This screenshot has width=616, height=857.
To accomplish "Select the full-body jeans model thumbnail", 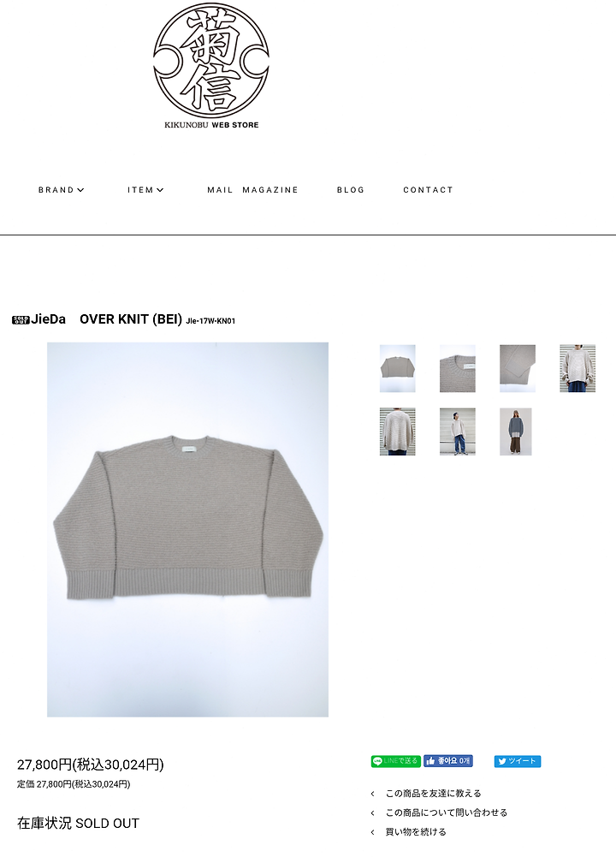I will (458, 431).
